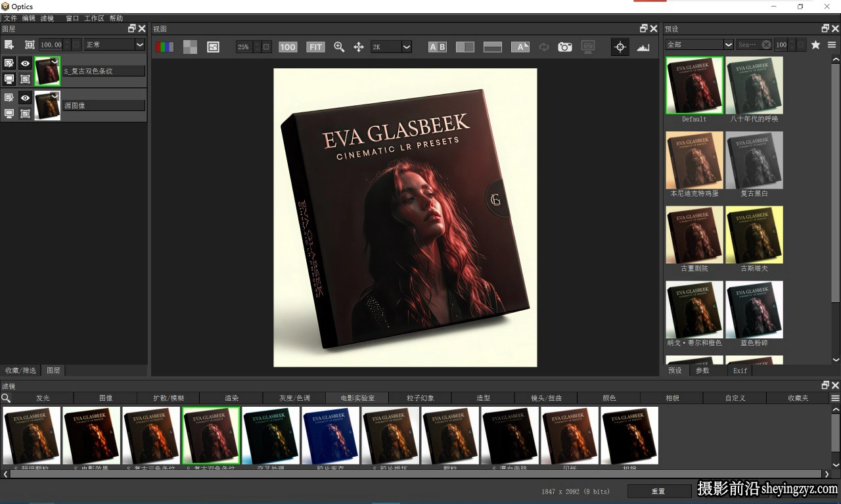
Task: Hide the 源图像 layer
Action: click(x=25, y=98)
